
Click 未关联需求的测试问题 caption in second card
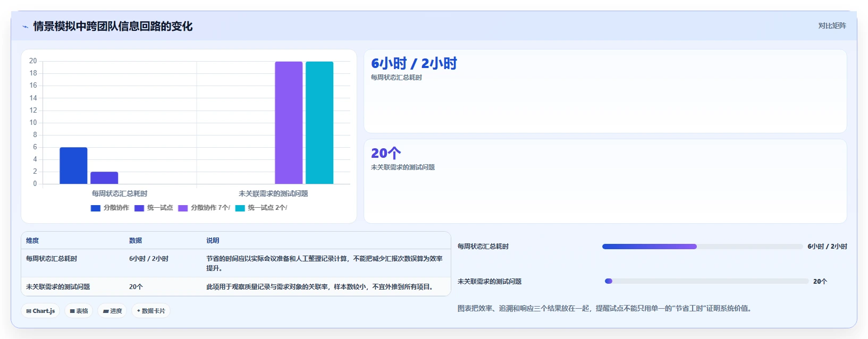[x=403, y=167]
